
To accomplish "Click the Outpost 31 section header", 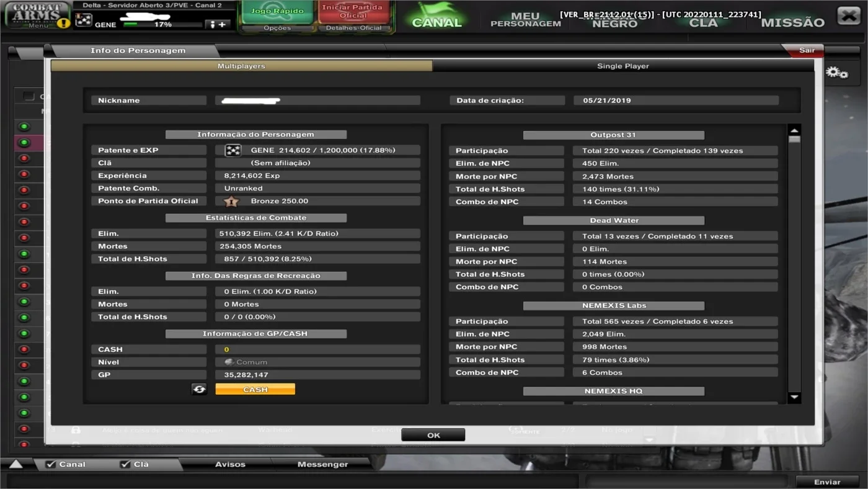I will (x=613, y=135).
